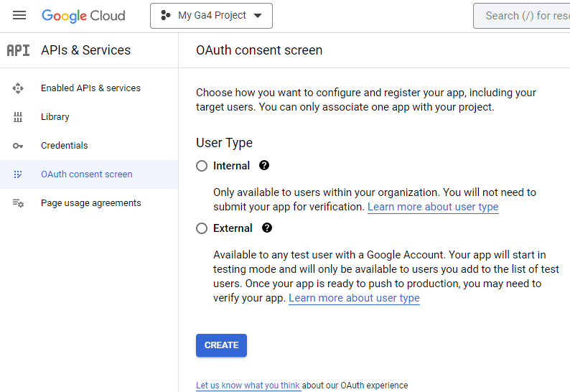Open Learn more about user type under External
This screenshot has width=570, height=392.
pyautogui.click(x=354, y=298)
